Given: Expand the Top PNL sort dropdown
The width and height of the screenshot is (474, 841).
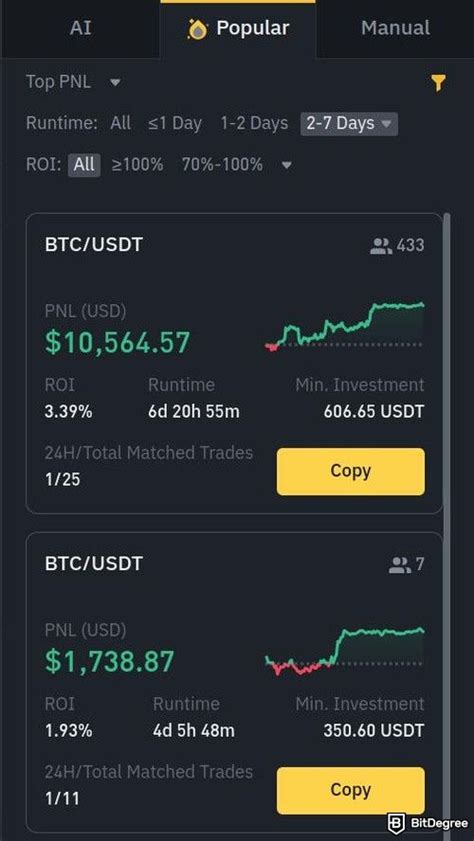Looking at the screenshot, I should tap(74, 83).
